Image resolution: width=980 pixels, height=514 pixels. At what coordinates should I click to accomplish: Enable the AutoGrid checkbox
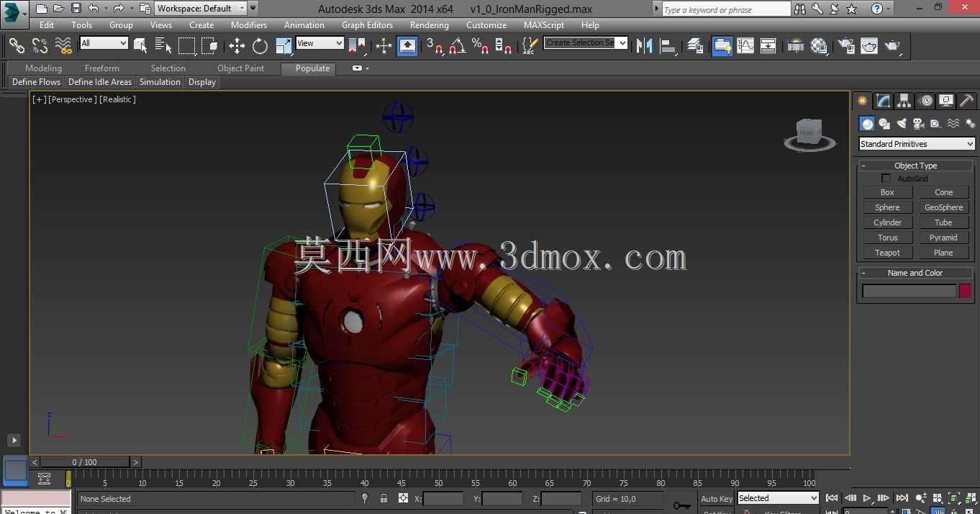click(x=886, y=179)
